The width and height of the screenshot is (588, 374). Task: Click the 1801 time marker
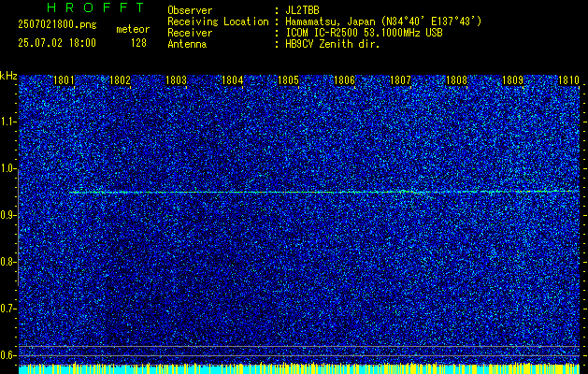point(64,80)
